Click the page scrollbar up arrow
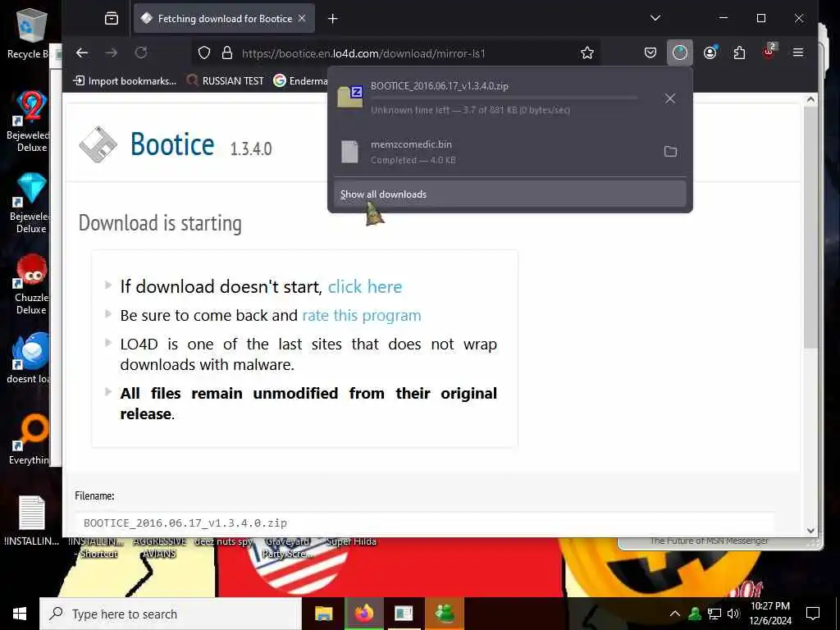Image resolution: width=840 pixels, height=630 pixels. (x=810, y=99)
